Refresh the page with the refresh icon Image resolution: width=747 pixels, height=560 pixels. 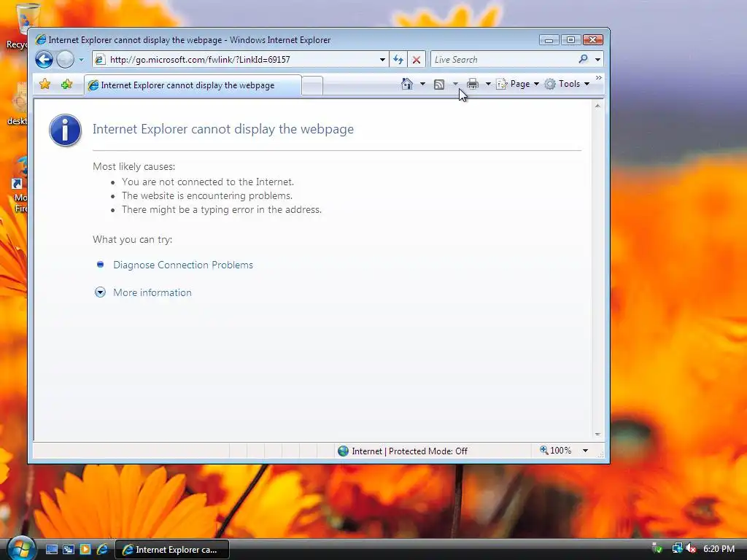tap(398, 60)
